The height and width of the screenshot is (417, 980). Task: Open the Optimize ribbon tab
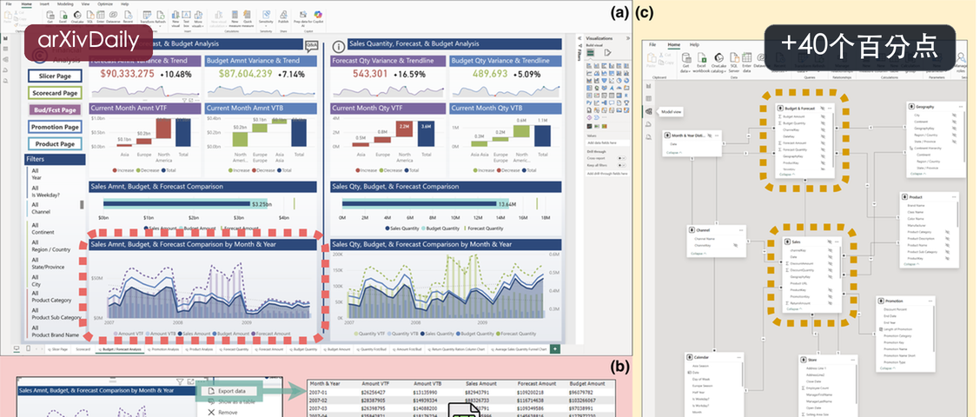point(105,3)
